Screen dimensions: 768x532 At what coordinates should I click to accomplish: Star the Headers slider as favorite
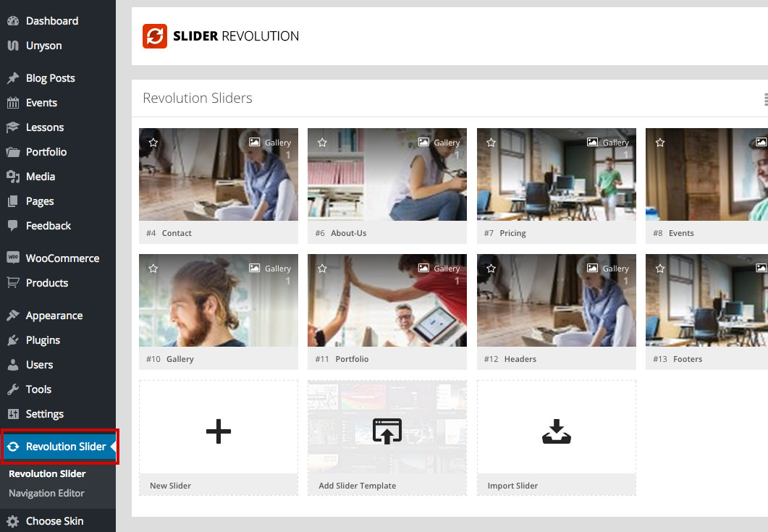491,269
